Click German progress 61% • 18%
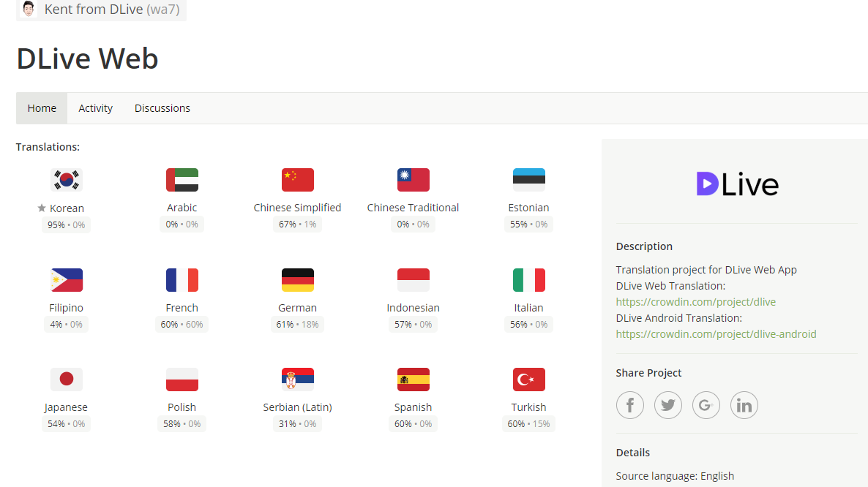 [298, 325]
